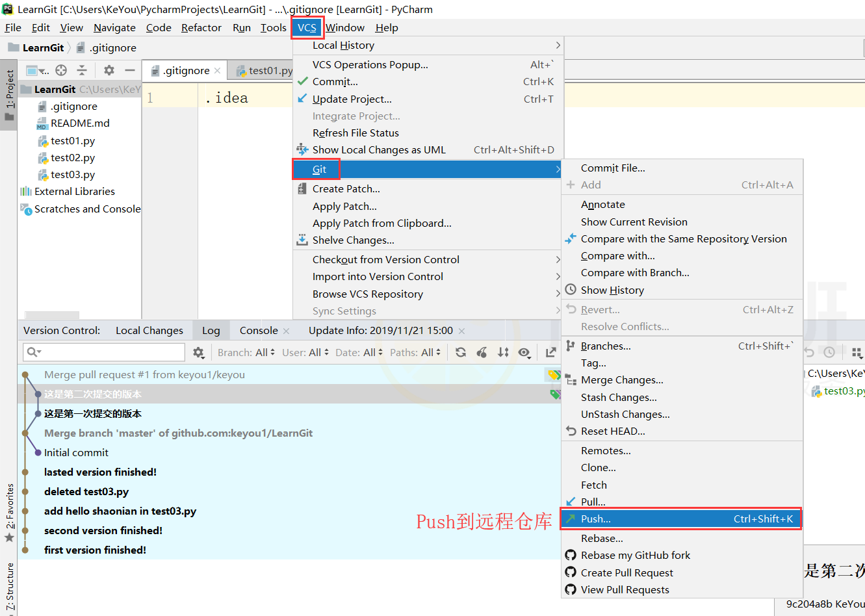
Task: Click the IntelliSort icon in Log toolbar
Action: [x=503, y=352]
